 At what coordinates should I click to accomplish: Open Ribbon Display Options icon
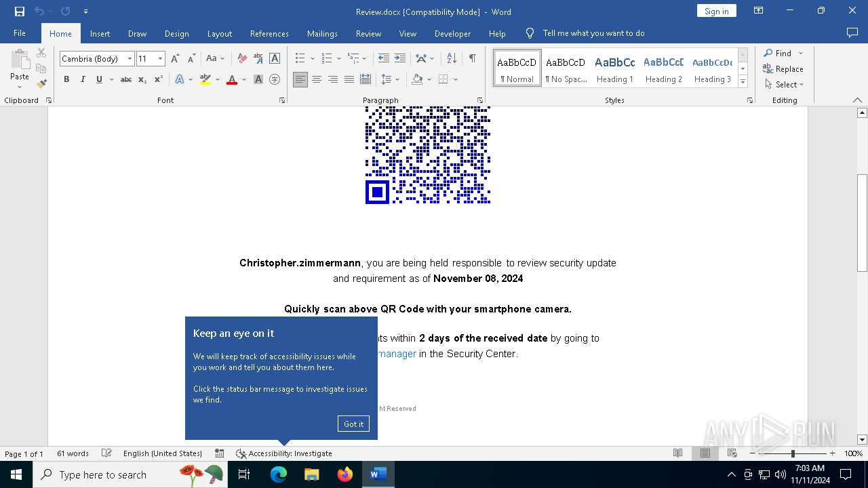tap(759, 11)
